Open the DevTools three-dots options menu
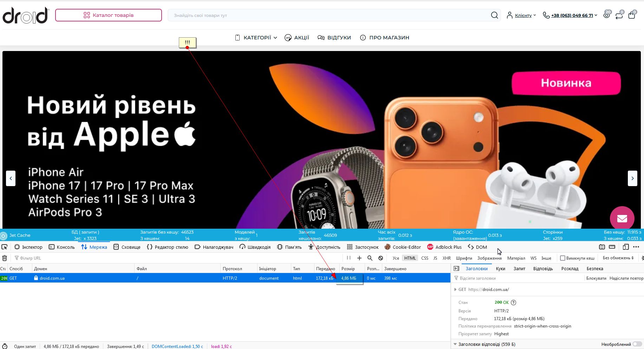The image size is (644, 349). click(636, 247)
